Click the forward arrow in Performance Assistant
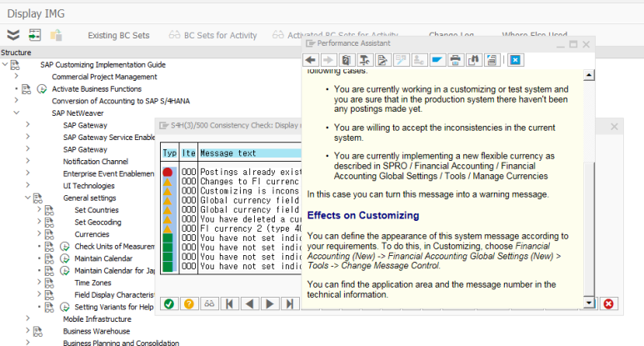644x346 pixels. pos(328,60)
